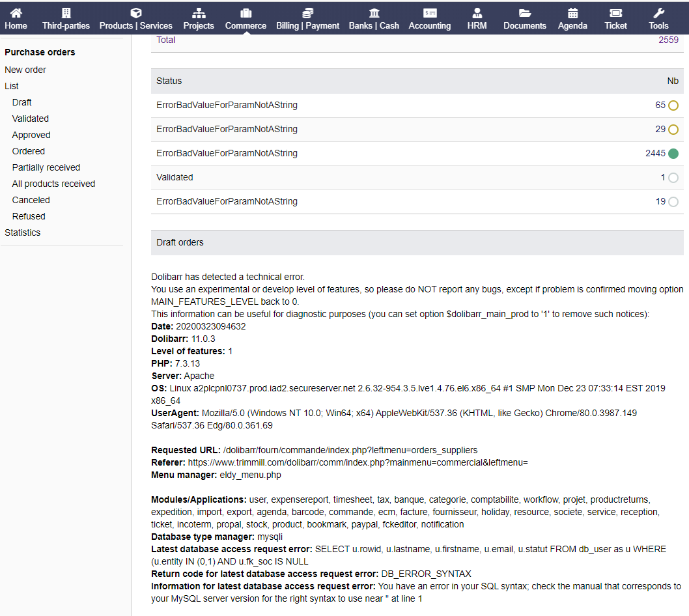Open Documents with the folder icon
This screenshot has height=616, width=689.
524,13
